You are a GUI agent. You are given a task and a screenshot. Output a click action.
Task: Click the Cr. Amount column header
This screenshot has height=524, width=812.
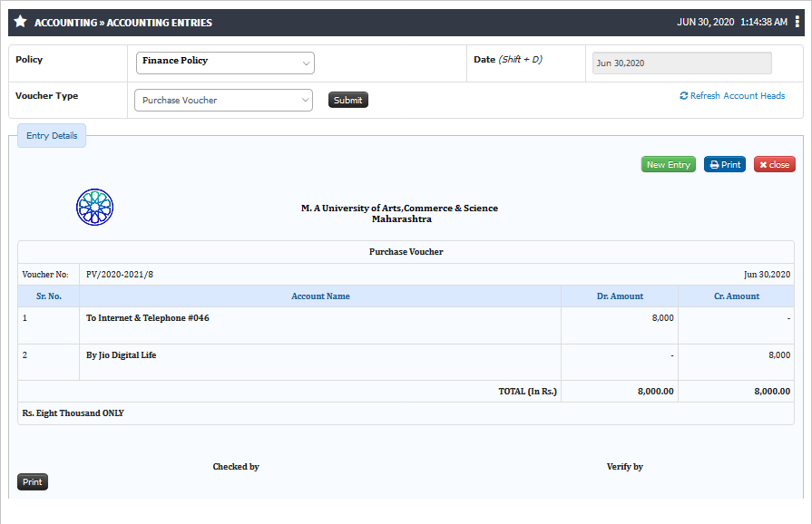(x=737, y=296)
